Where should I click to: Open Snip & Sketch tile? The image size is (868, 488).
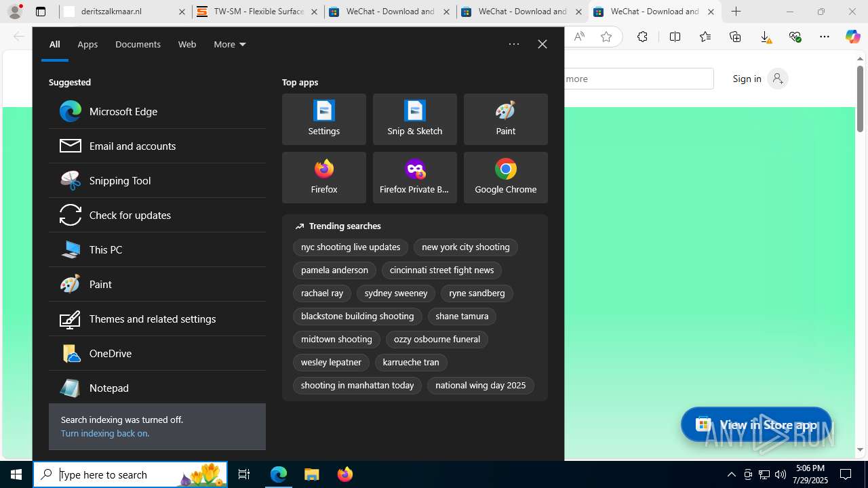415,119
